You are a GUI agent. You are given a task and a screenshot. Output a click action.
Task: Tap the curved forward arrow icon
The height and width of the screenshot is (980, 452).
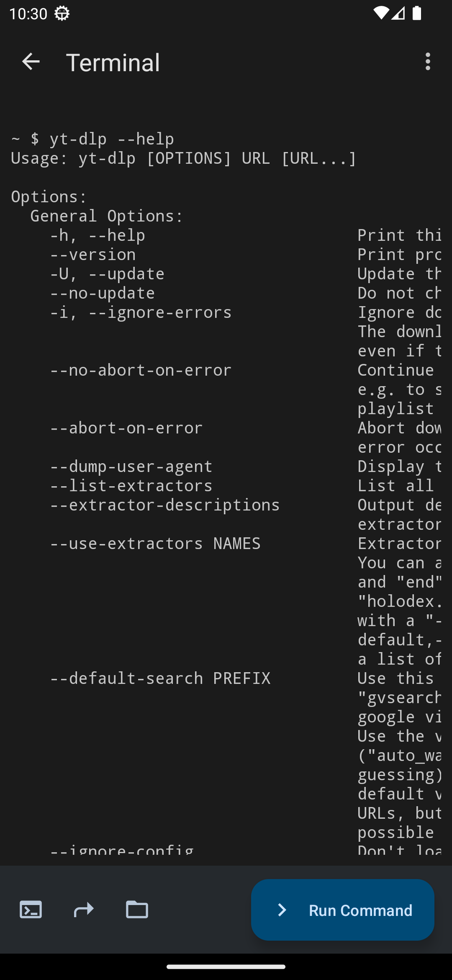[x=84, y=910]
